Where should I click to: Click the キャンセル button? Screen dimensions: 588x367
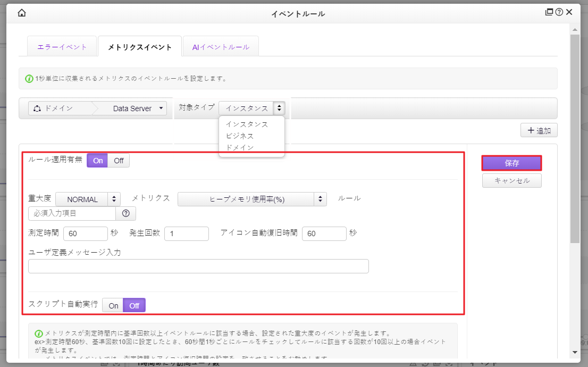click(511, 181)
